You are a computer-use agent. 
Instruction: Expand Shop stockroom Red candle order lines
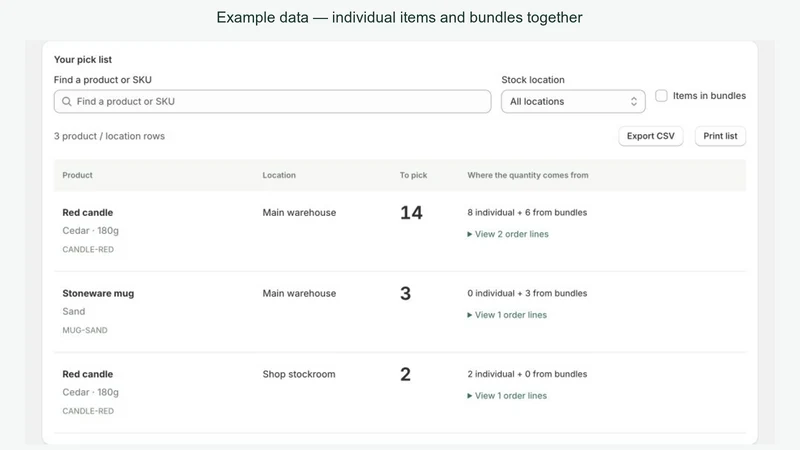[x=507, y=395]
